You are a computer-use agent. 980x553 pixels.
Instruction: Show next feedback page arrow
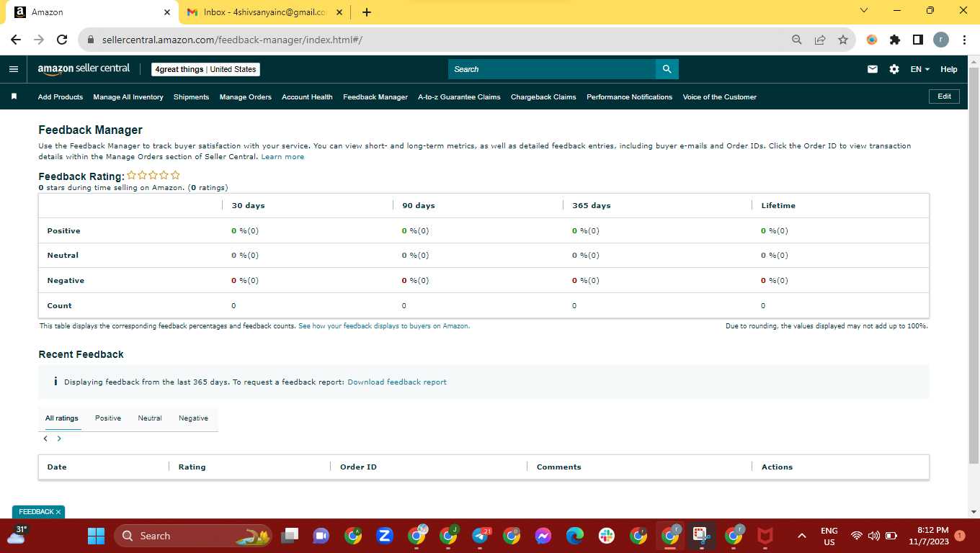[x=59, y=439]
